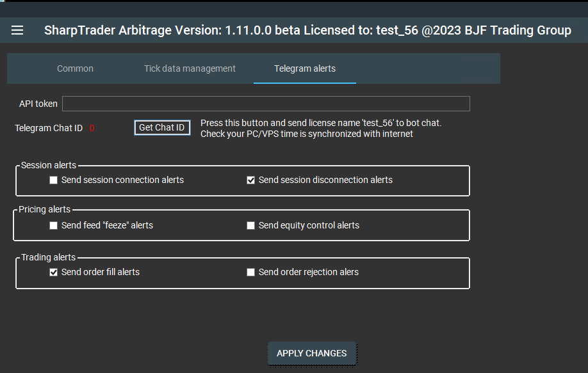Check the order rejection alerts box

[x=251, y=272]
